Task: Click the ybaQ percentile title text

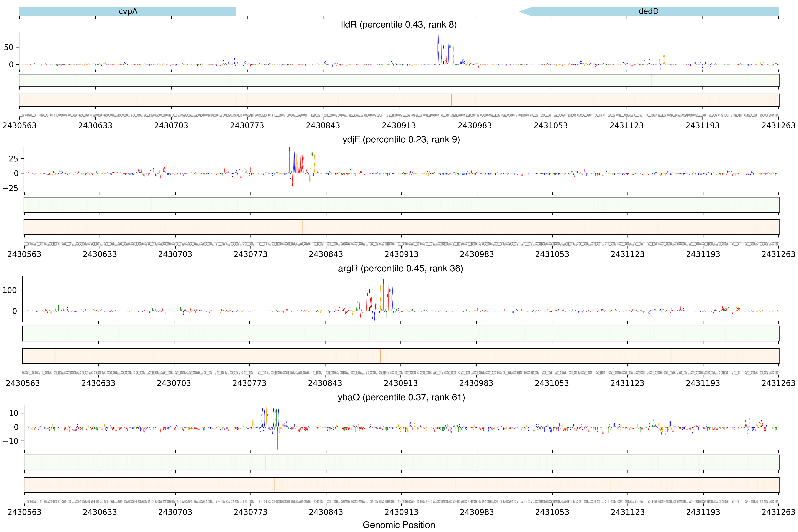Action: [x=401, y=397]
